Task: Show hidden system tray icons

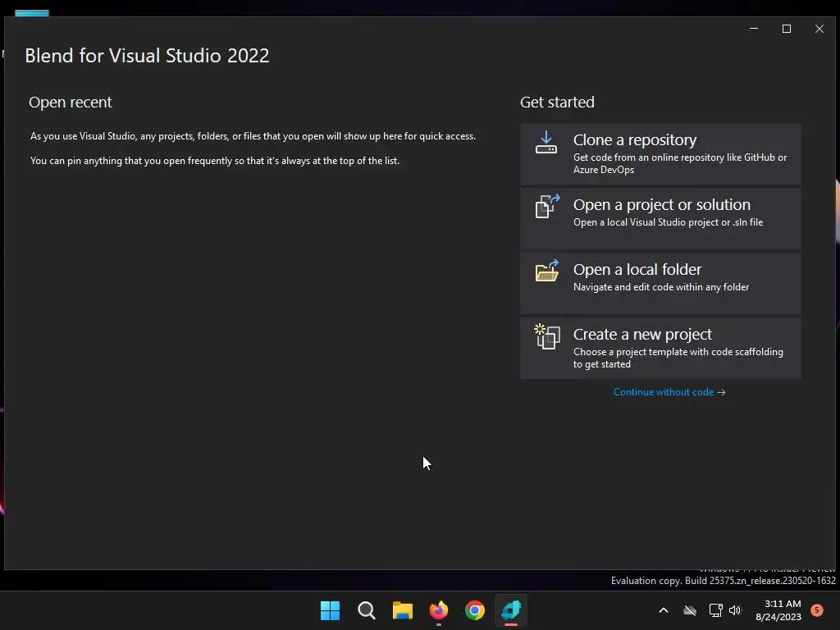Action: point(663,610)
